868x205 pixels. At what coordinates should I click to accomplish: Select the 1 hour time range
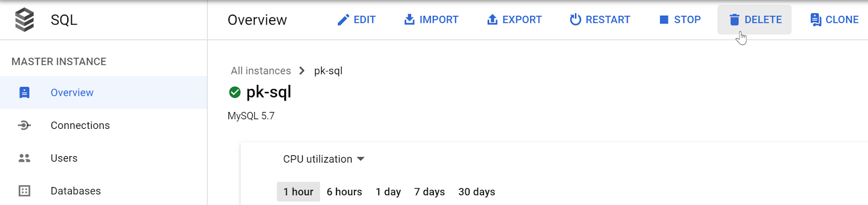pos(298,191)
